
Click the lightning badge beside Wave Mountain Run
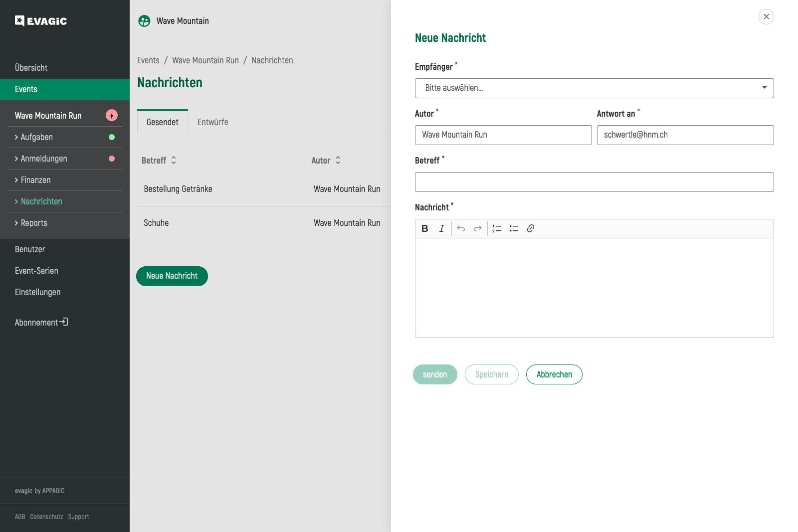112,116
